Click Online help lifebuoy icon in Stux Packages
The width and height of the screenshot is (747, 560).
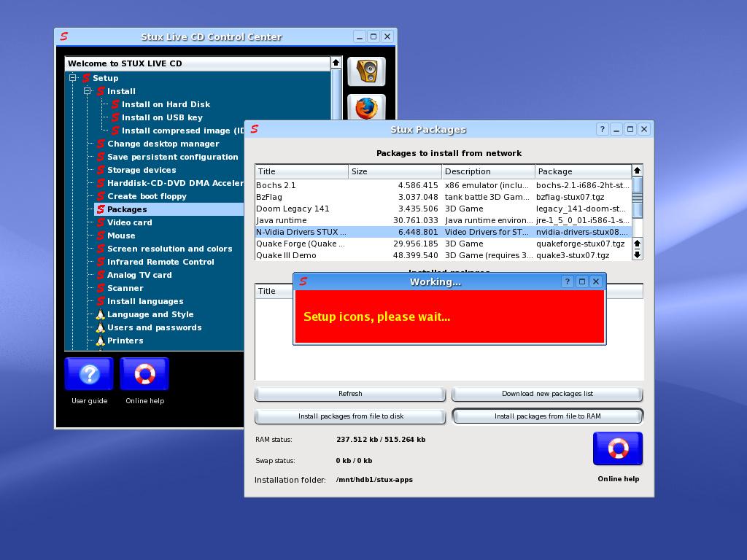click(618, 448)
